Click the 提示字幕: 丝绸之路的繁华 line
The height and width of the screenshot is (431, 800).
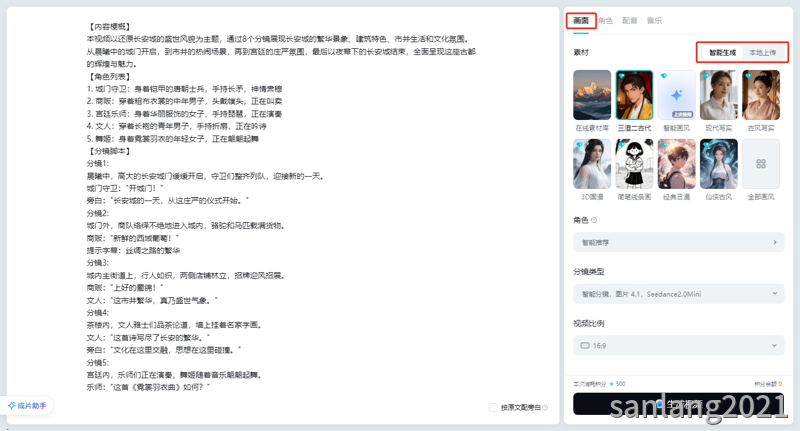tap(133, 250)
